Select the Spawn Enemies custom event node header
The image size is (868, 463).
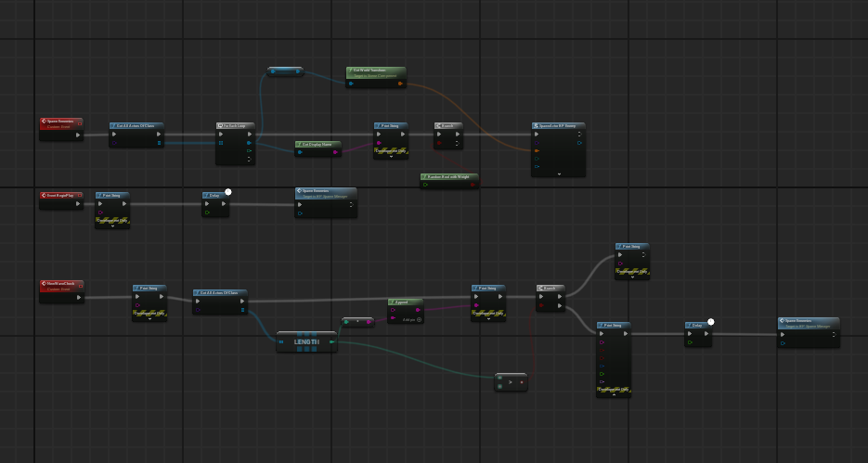[x=61, y=123]
